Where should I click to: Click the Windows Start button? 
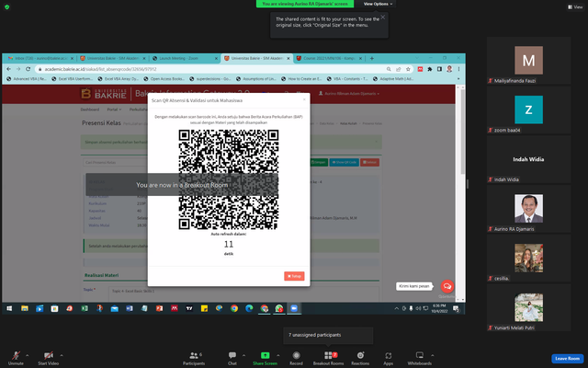pos(9,309)
